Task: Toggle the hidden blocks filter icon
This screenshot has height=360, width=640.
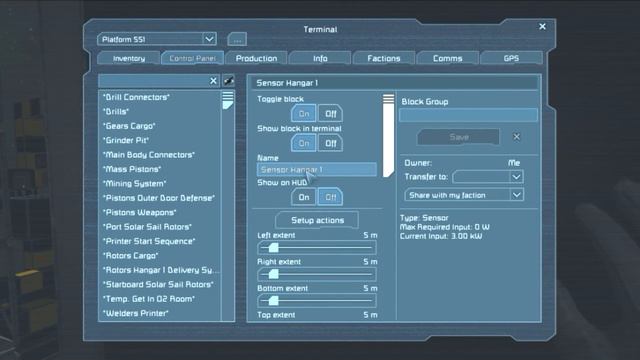Action: coord(229,81)
